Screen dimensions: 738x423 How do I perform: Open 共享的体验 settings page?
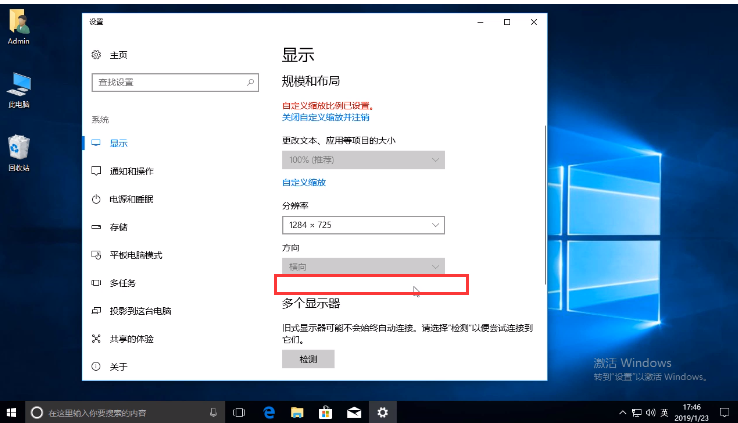click(x=131, y=339)
